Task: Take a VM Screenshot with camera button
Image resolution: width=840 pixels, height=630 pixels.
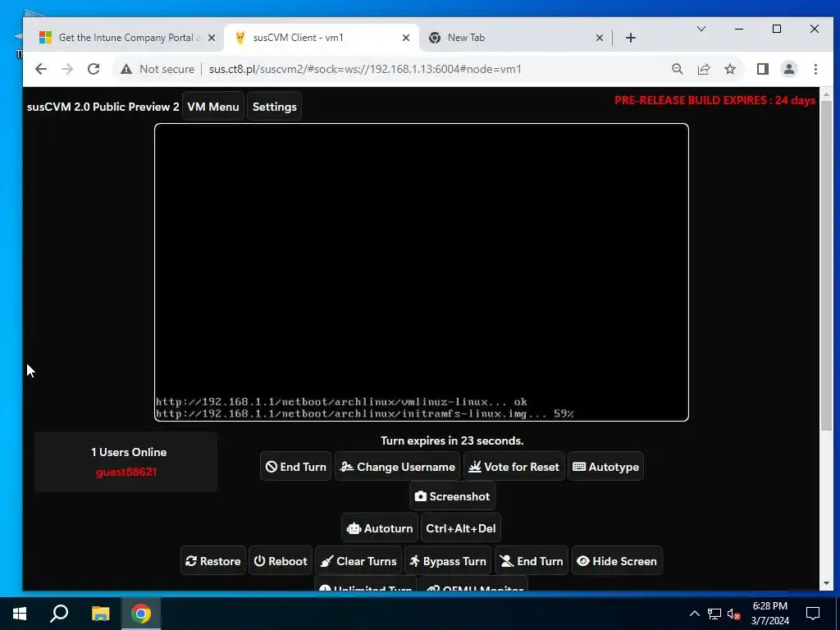Action: coord(453,496)
